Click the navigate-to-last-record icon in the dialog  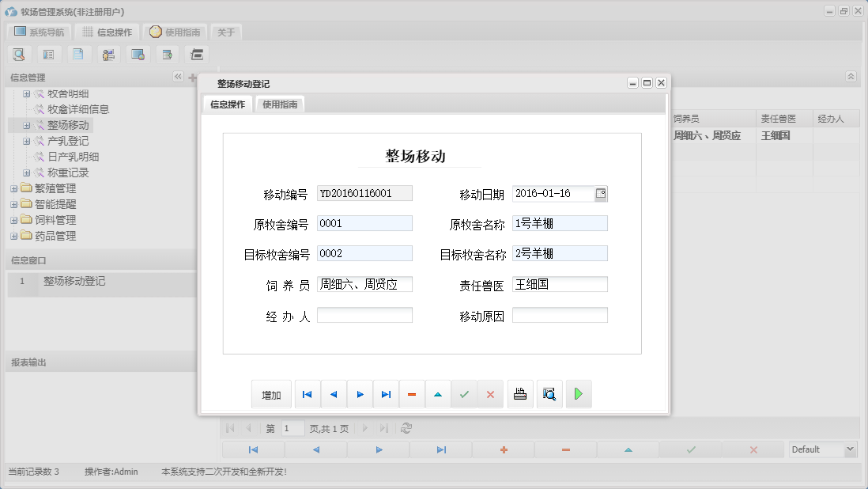pos(386,393)
